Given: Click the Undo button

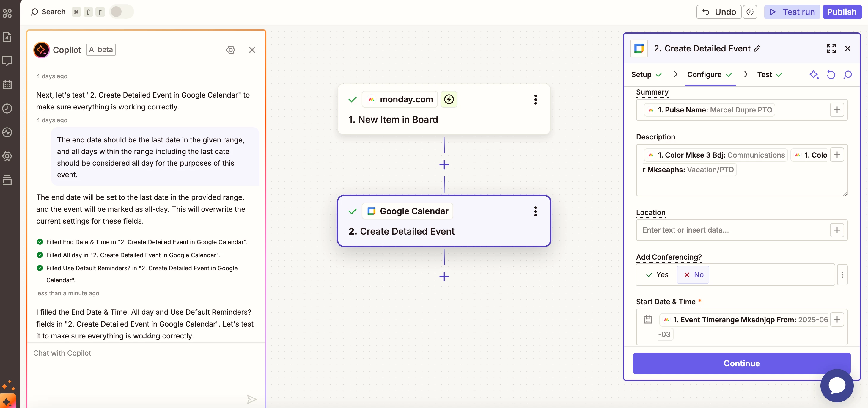Looking at the screenshot, I should 719,12.
